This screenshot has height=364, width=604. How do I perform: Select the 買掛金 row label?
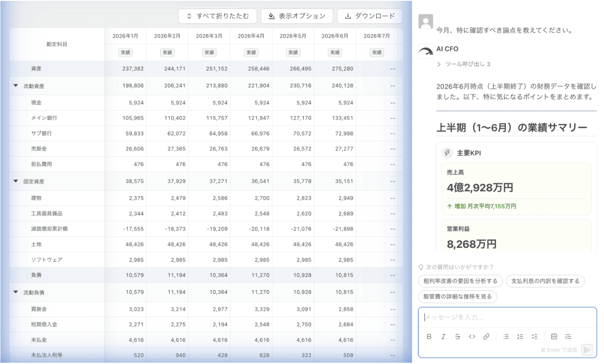(39, 309)
